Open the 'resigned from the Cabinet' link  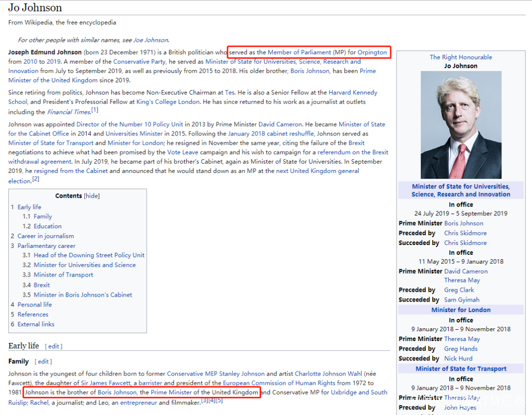70,171
